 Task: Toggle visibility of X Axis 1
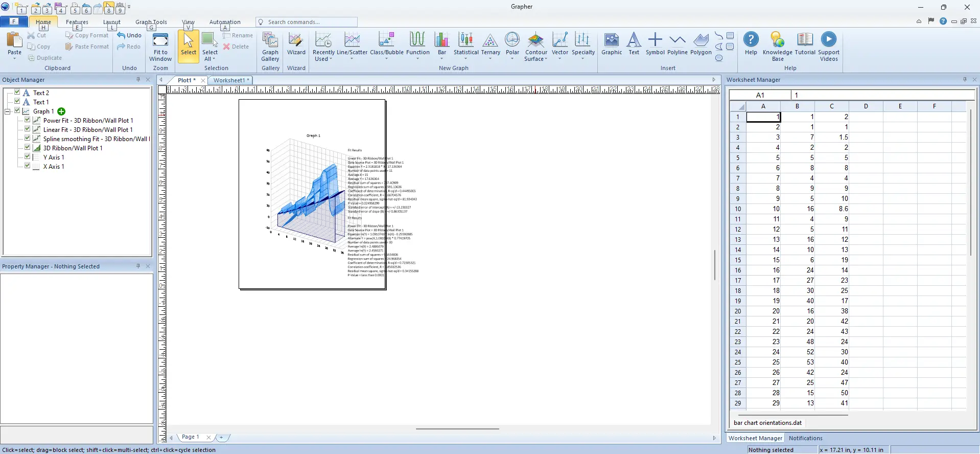click(x=27, y=166)
